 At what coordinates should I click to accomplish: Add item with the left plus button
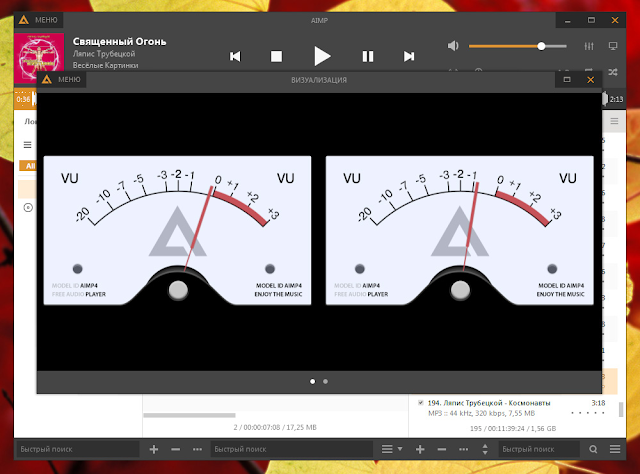click(154, 449)
